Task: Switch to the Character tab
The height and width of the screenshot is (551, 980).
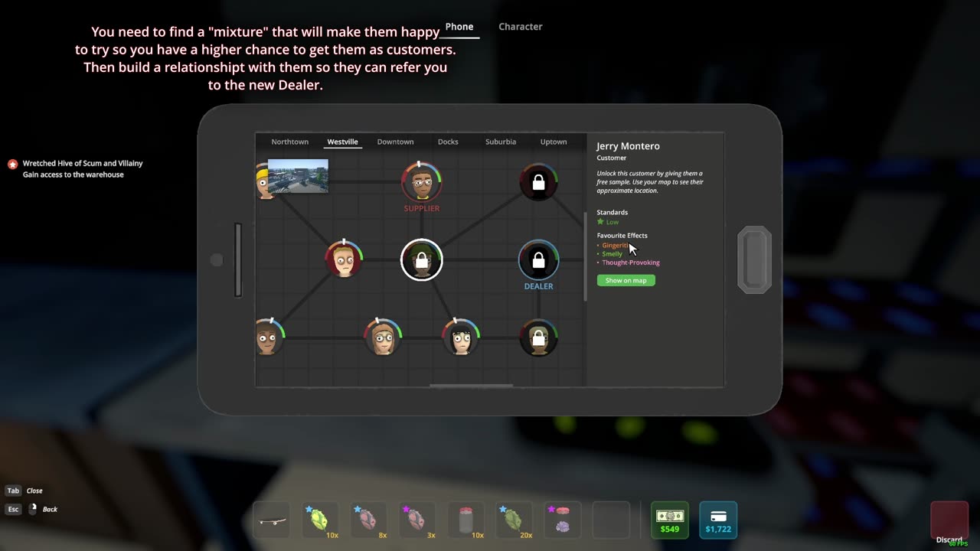Action: [521, 27]
